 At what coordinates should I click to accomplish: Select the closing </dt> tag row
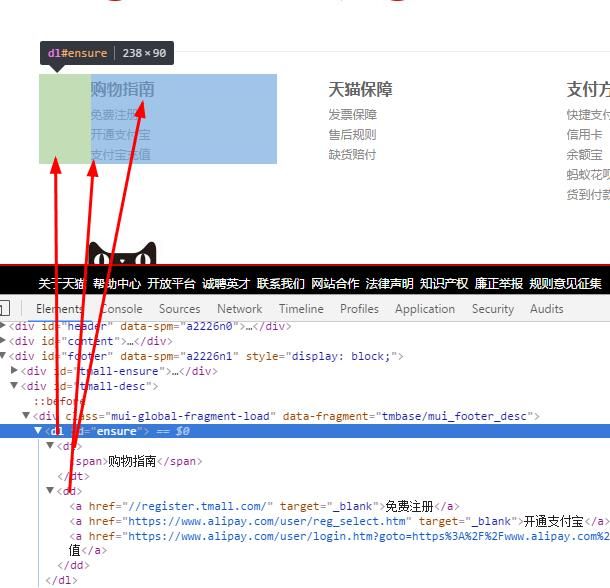tap(73, 476)
